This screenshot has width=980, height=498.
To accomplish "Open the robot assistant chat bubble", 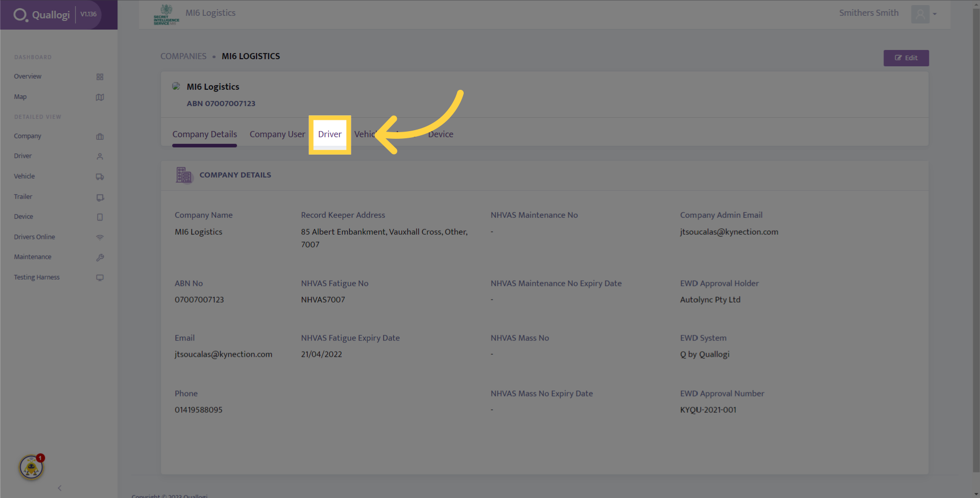I will 32,467.
